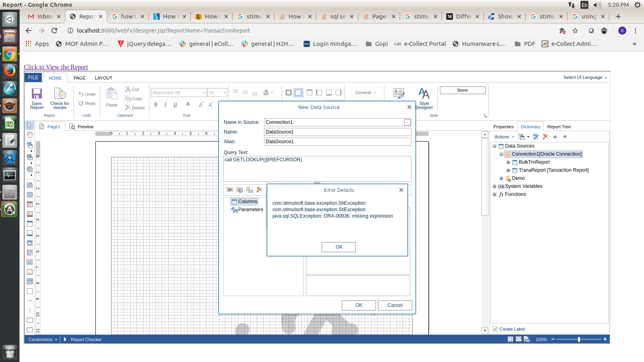The height and width of the screenshot is (362, 644).
Task: Expand the Demo connection node
Action: pos(501,178)
